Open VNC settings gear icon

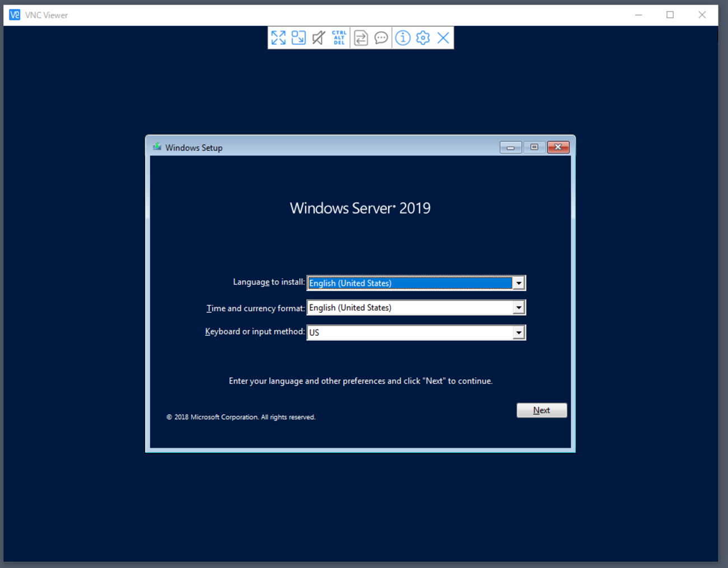click(x=423, y=37)
